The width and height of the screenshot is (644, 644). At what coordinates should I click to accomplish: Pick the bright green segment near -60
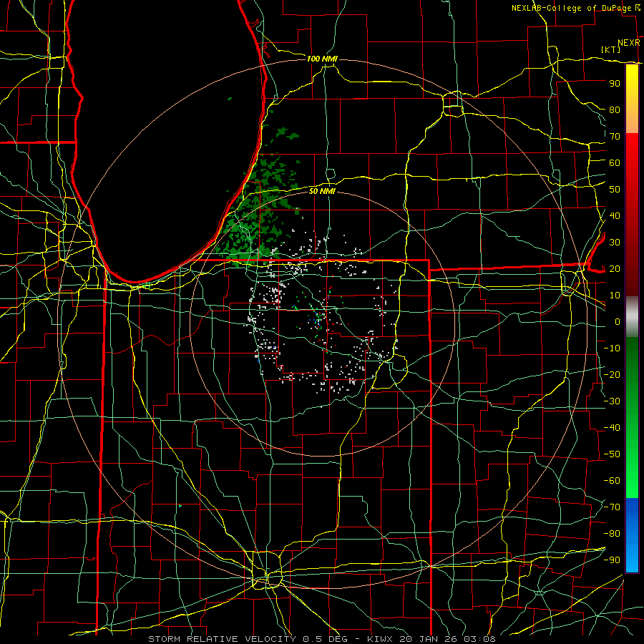click(632, 481)
